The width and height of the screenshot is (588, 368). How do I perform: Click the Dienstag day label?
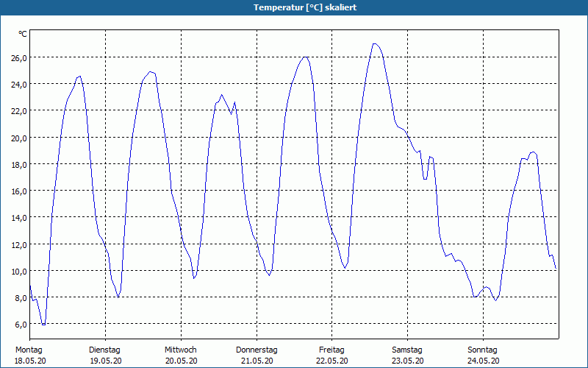pos(104,350)
